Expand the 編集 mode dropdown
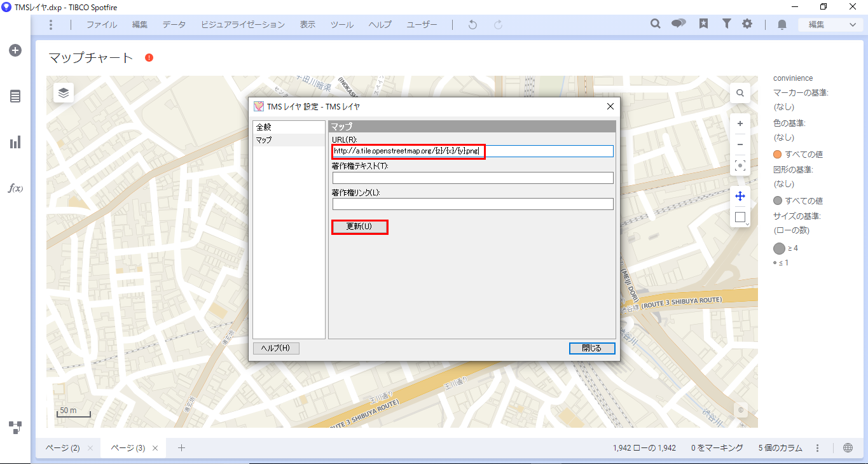Viewport: 868px width, 464px height. (x=831, y=25)
